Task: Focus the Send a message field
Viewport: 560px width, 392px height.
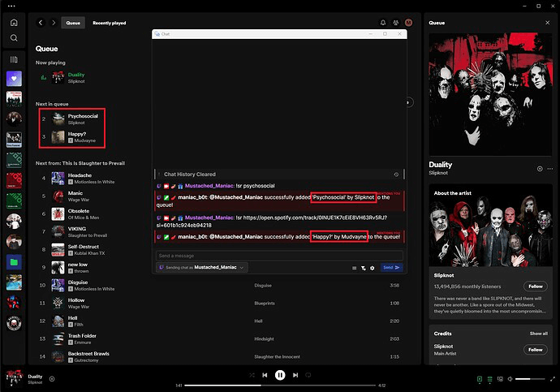Action: pyautogui.click(x=279, y=256)
